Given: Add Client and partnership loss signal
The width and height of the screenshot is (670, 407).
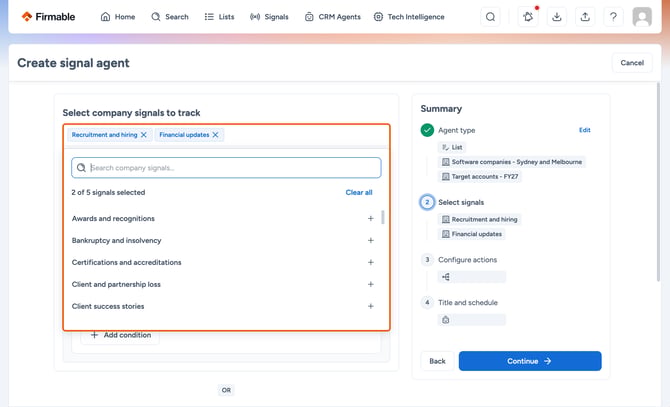Looking at the screenshot, I should click(x=370, y=284).
